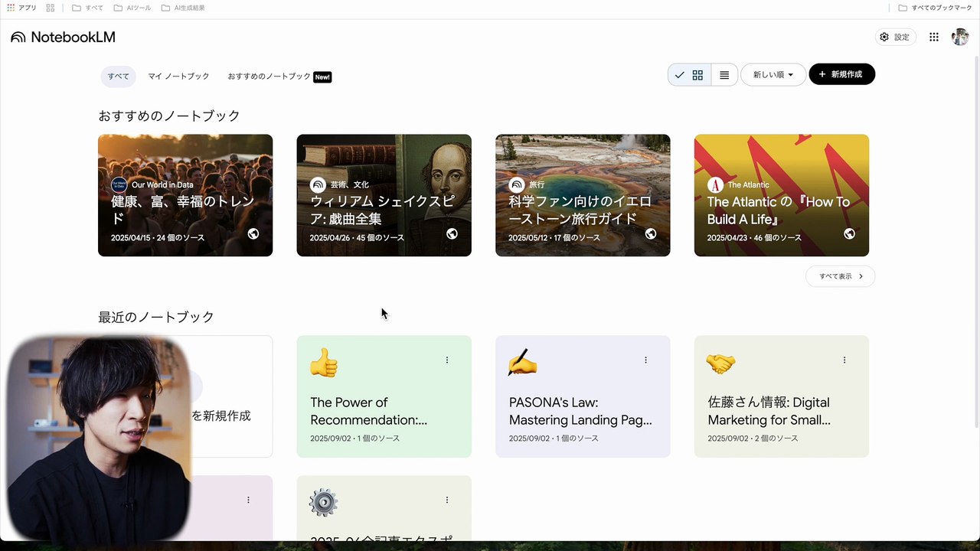980x551 pixels.
Task: Open the Google apps grid icon
Action: point(934,37)
